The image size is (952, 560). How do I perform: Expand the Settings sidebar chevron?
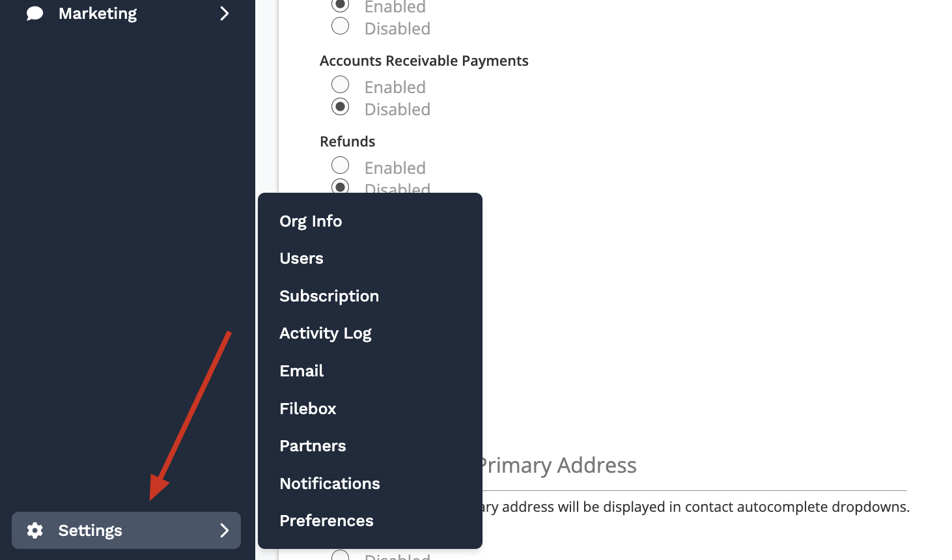click(225, 531)
